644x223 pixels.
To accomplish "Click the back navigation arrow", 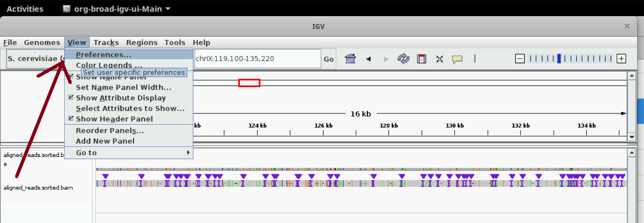I will (x=368, y=59).
